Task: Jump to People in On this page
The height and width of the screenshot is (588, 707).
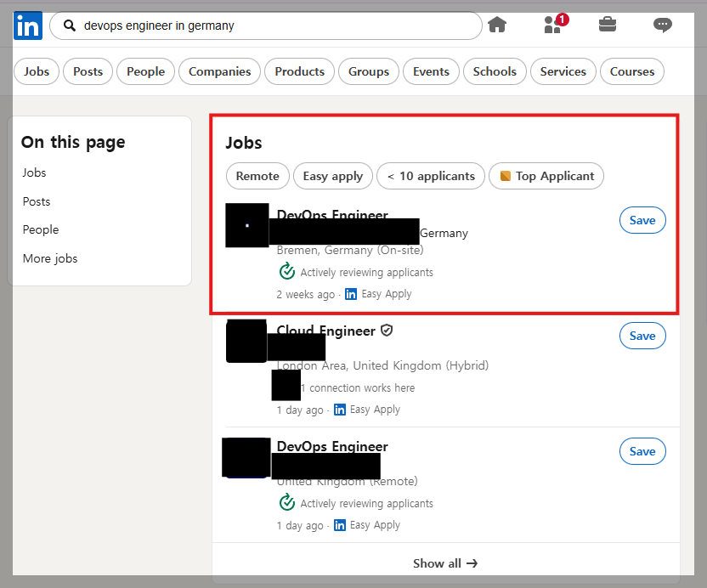Action: [x=41, y=229]
